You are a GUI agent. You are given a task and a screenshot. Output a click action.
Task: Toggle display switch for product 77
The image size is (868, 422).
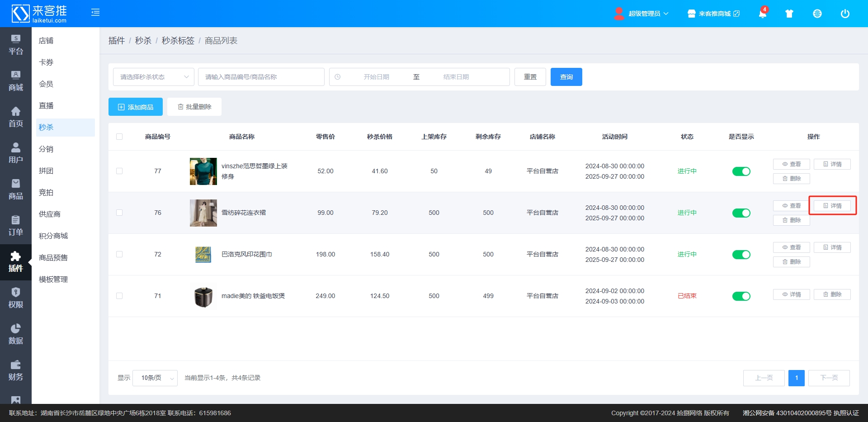coord(741,171)
